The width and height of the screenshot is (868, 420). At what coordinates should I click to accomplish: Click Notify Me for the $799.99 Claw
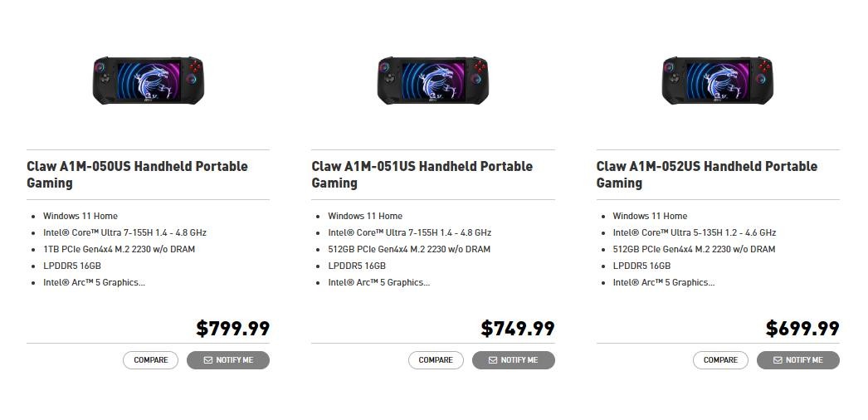coord(228,360)
